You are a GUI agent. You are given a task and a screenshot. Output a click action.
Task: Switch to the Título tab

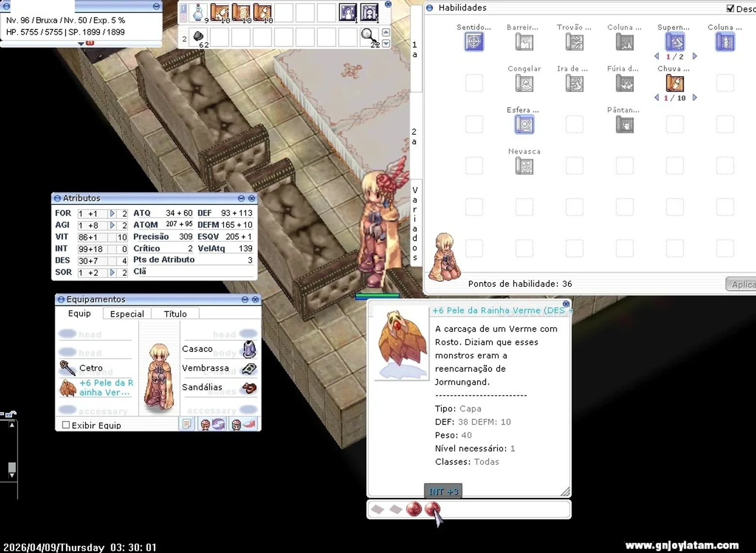[x=175, y=314]
